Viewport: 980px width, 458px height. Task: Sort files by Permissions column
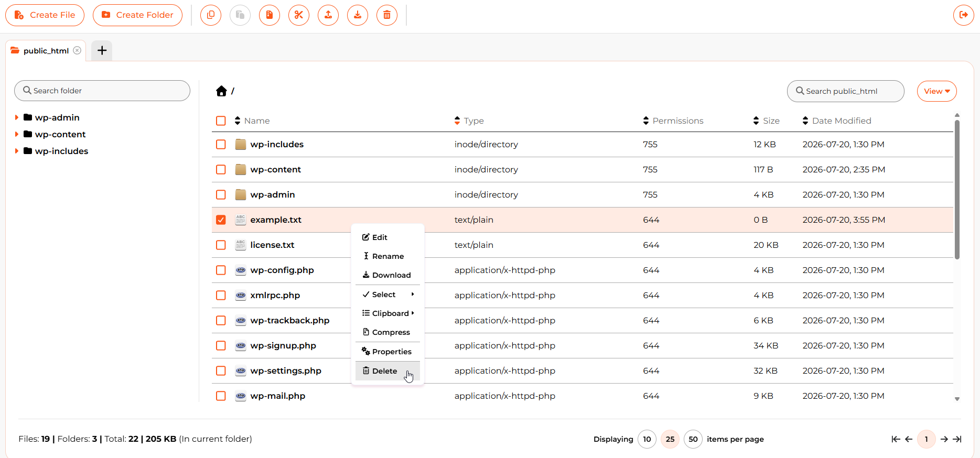[673, 121]
